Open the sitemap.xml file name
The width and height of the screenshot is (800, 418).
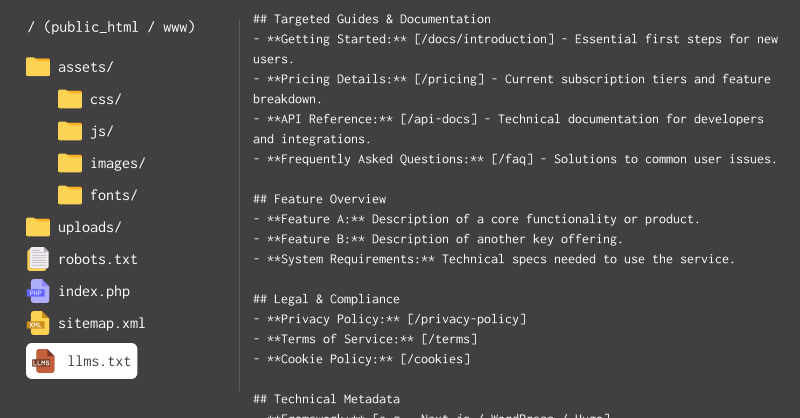(x=101, y=323)
